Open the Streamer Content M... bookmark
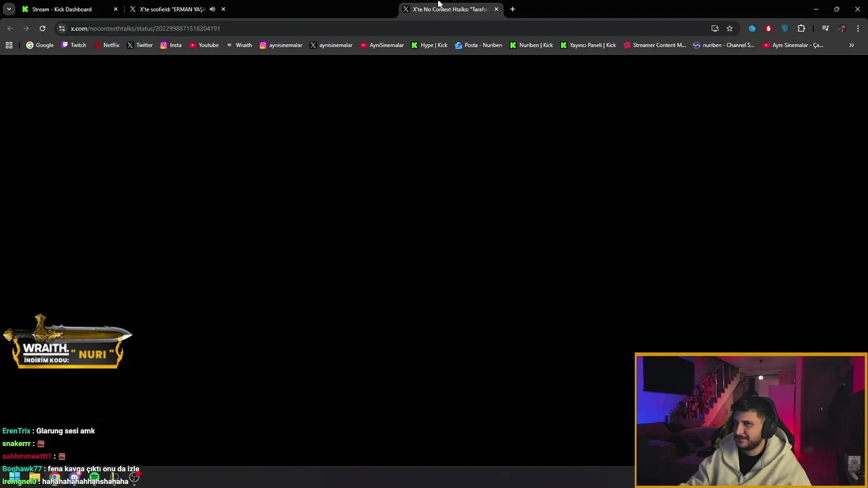This screenshot has width=868, height=488. [x=654, y=45]
